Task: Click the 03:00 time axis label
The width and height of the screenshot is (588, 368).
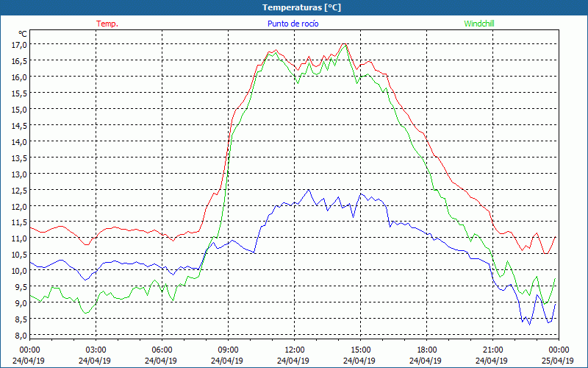Action: pos(96,350)
